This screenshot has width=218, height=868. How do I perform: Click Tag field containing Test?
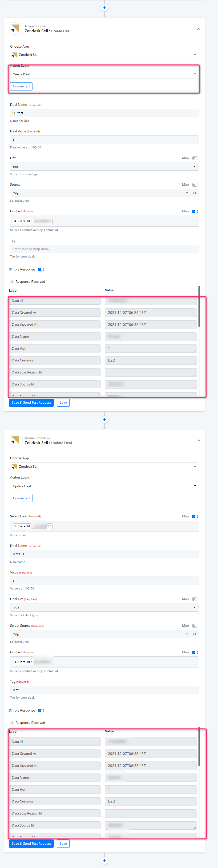click(105, 690)
